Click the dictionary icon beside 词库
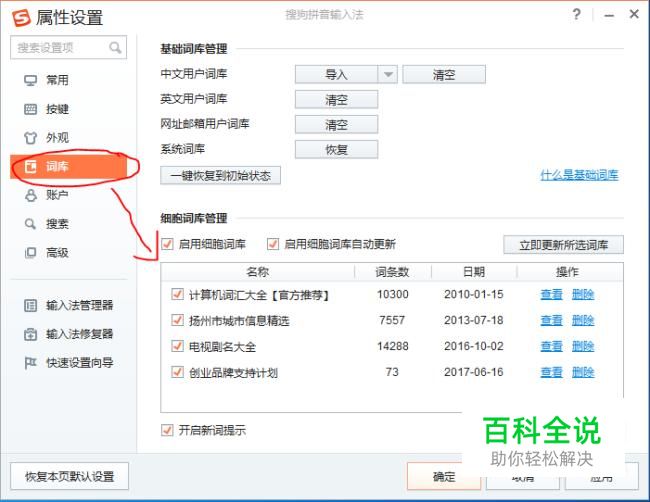This screenshot has width=650, height=502. [31, 167]
